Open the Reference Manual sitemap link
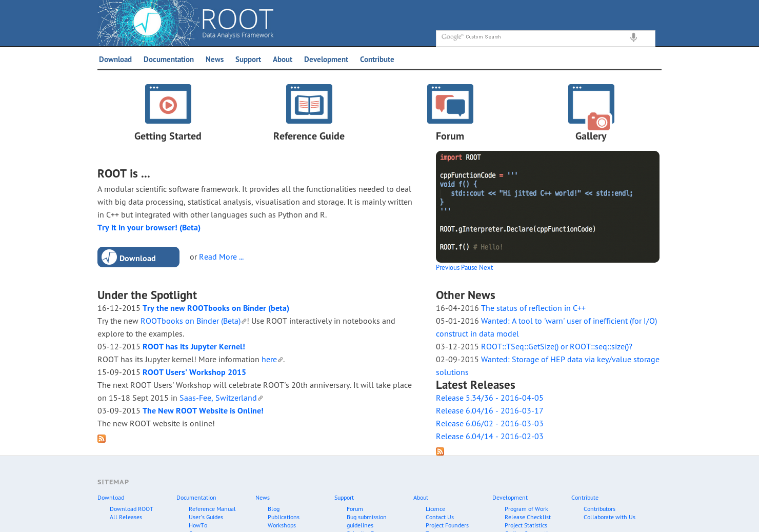 [212, 508]
